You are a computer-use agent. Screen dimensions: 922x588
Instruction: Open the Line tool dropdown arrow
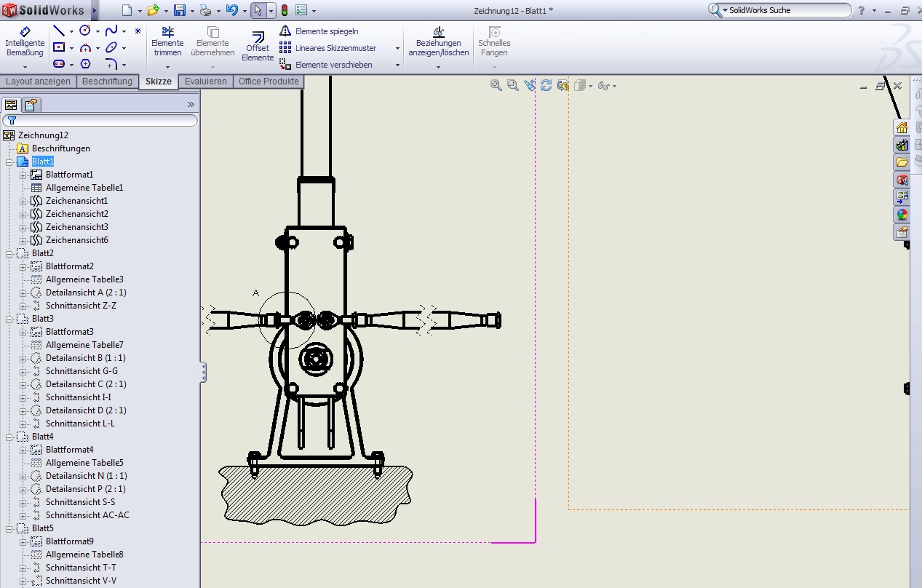click(x=71, y=31)
